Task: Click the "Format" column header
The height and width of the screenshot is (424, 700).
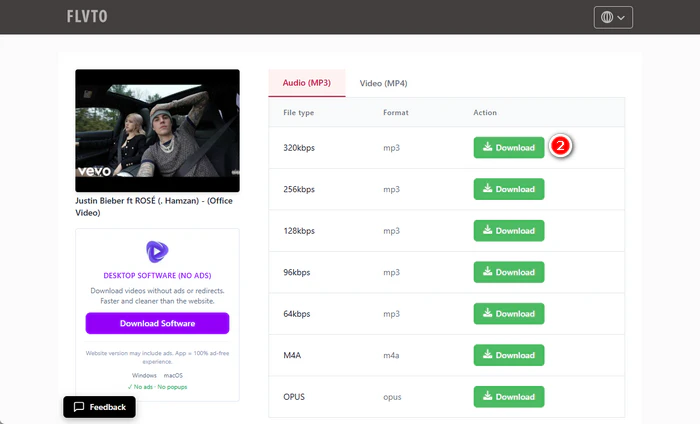Action: [x=396, y=112]
